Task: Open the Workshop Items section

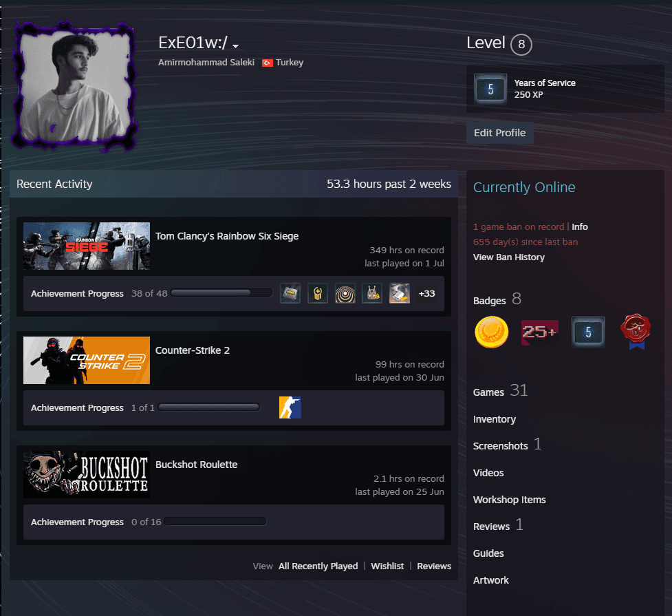Action: tap(509, 500)
